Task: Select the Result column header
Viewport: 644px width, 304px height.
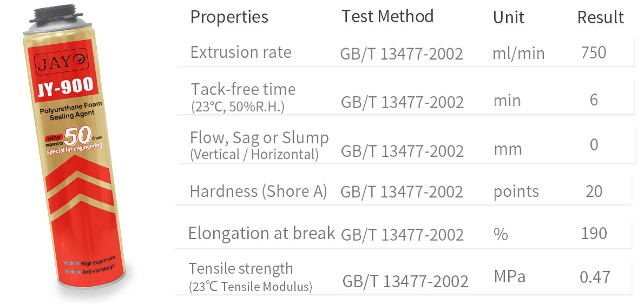Action: coord(600,17)
